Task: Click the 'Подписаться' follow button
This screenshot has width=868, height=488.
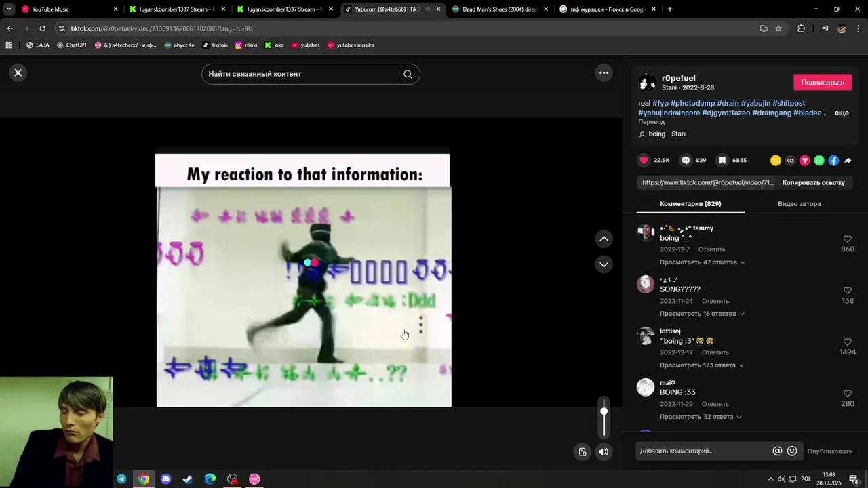Action: [823, 82]
